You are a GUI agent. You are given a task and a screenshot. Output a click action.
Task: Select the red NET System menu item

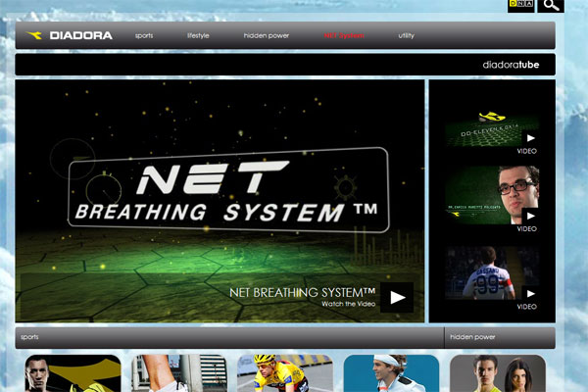point(344,35)
